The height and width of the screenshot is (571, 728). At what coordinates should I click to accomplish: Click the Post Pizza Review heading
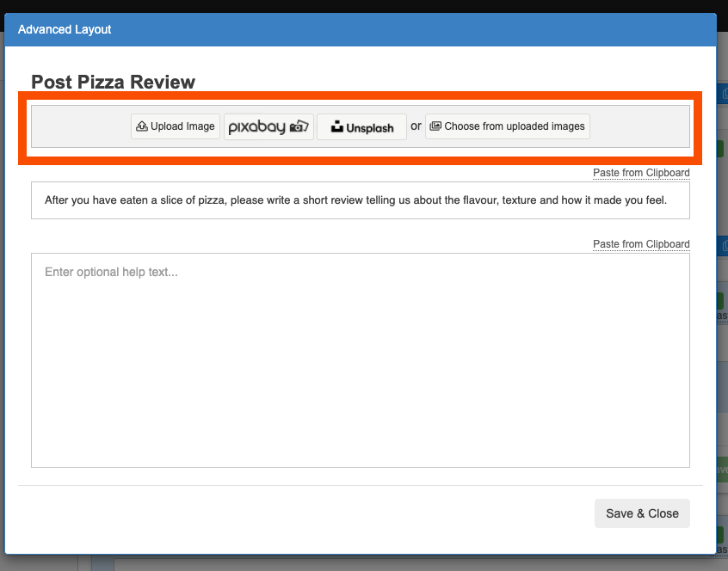click(114, 83)
